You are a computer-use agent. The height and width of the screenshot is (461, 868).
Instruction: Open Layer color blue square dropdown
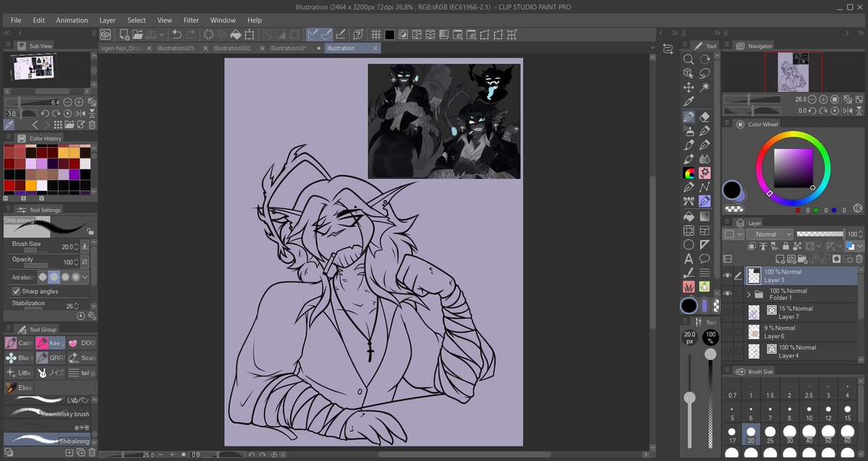click(x=854, y=247)
